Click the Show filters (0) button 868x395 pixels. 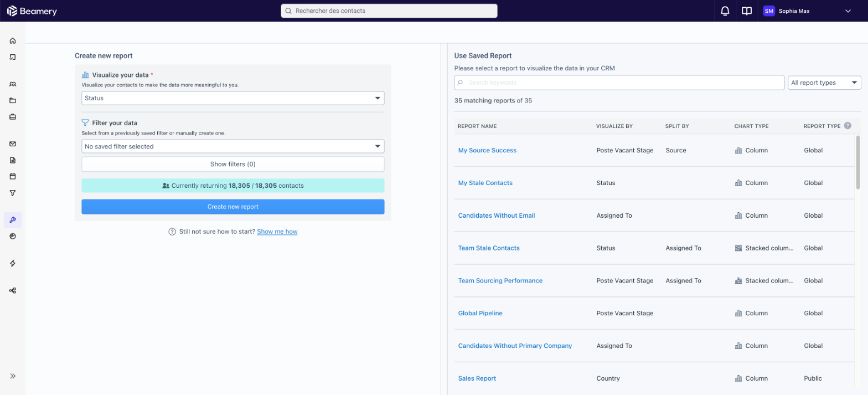click(x=233, y=164)
